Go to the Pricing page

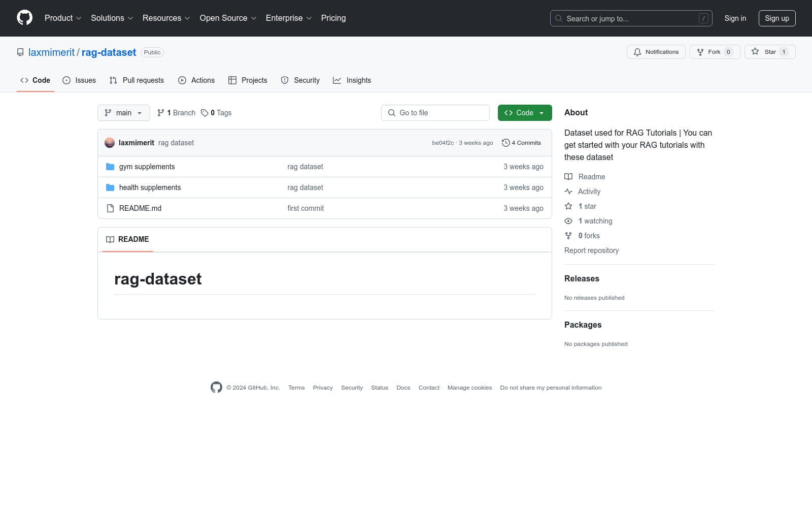pyautogui.click(x=333, y=18)
